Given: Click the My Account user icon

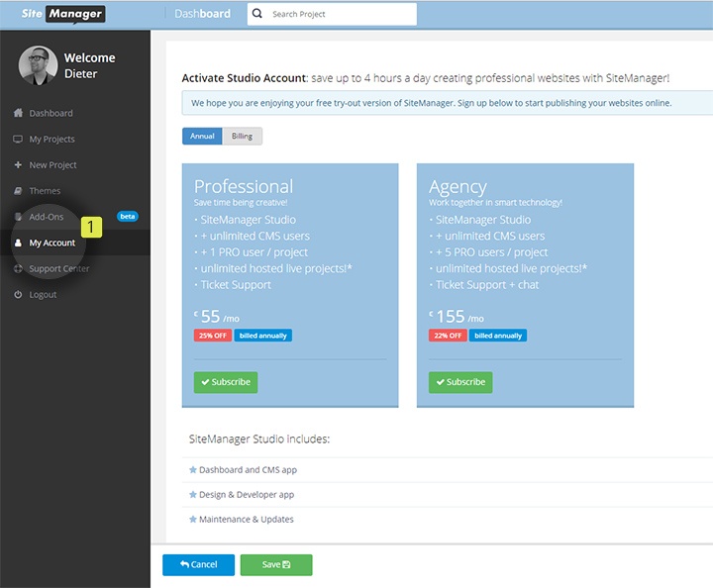Looking at the screenshot, I should [x=18, y=243].
